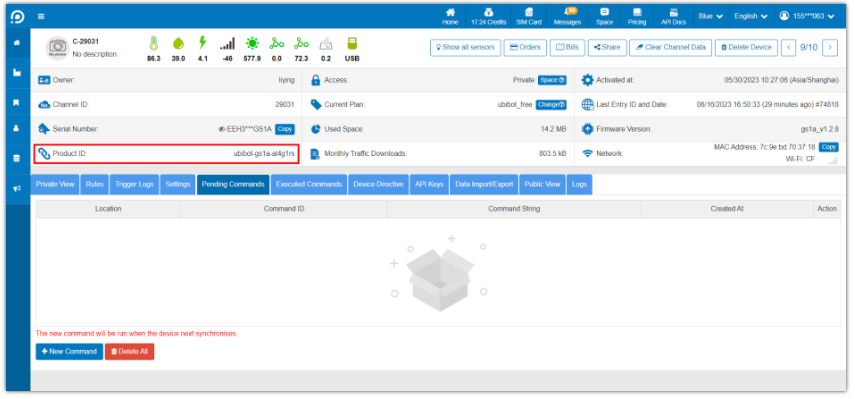The height and width of the screenshot is (399, 855).
Task: Click the UbiBot logo icon
Action: [x=17, y=16]
